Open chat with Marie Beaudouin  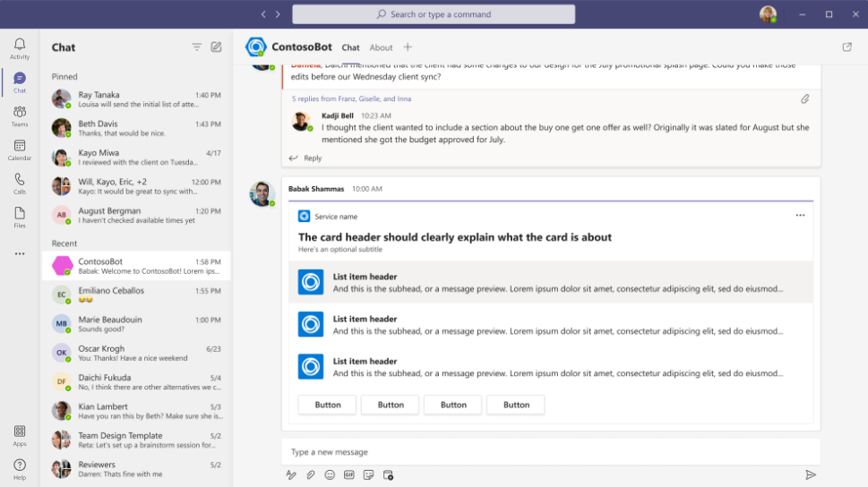click(x=137, y=324)
